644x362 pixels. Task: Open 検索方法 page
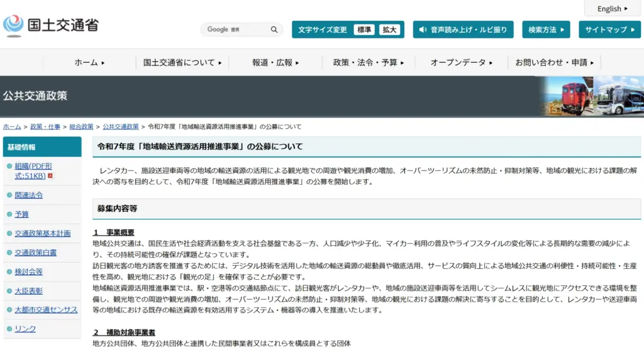(x=546, y=30)
